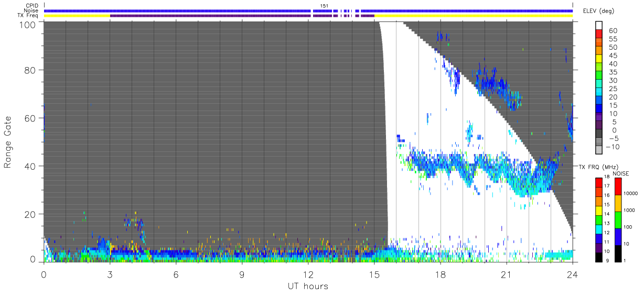Pick the blue segment of NOISE colorbar
This screenshot has height=297, width=644.
pyautogui.click(x=618, y=237)
